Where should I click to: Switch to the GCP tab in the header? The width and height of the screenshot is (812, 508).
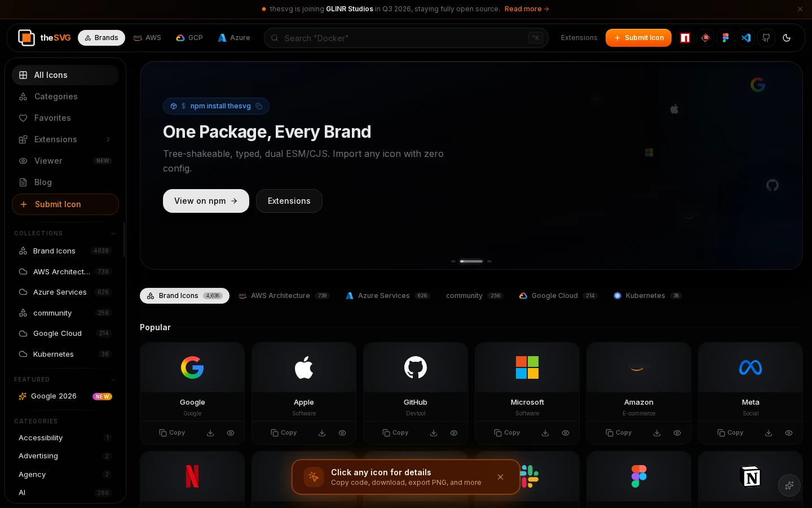(189, 38)
